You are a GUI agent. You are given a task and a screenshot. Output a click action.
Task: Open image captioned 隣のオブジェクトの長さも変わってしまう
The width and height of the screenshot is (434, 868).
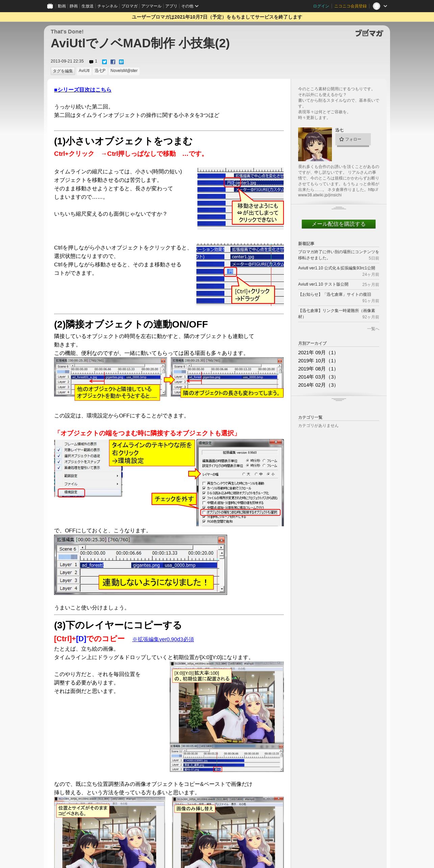(x=227, y=378)
